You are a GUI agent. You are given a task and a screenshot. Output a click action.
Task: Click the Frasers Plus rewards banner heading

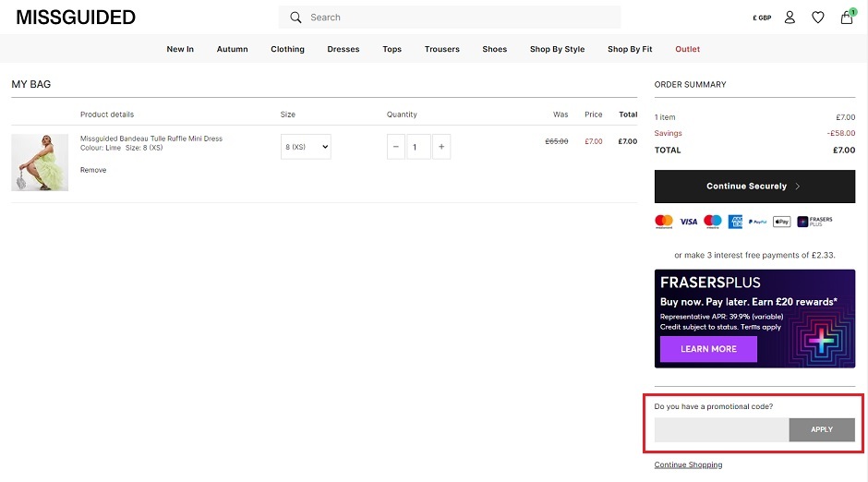click(710, 283)
